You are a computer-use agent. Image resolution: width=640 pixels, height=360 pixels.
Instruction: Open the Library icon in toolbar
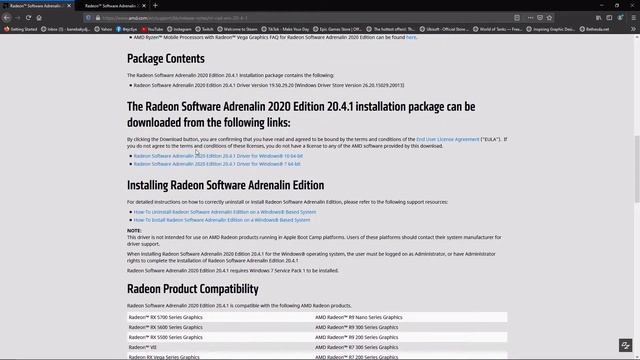pyautogui.click(x=598, y=18)
